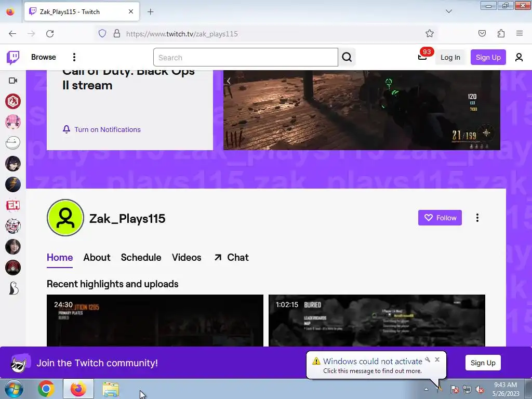Click the Zak_Plays115 channel name

(x=127, y=219)
